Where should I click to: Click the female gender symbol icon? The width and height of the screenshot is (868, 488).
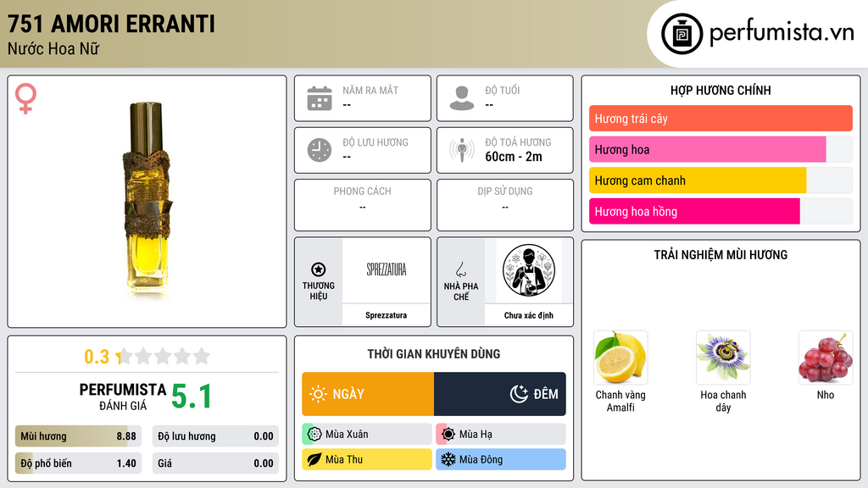[25, 98]
